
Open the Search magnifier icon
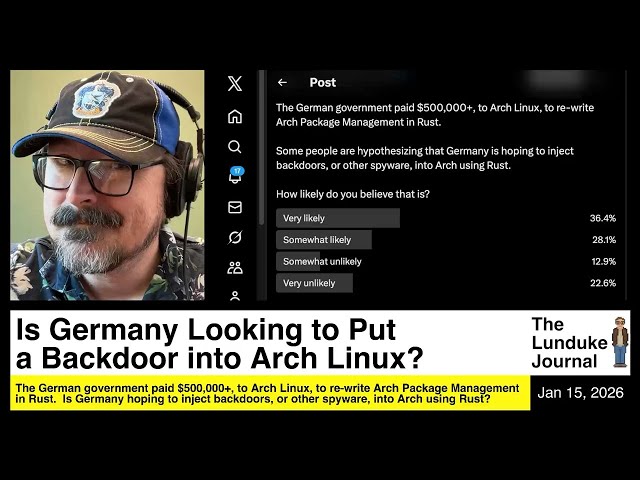coord(235,147)
